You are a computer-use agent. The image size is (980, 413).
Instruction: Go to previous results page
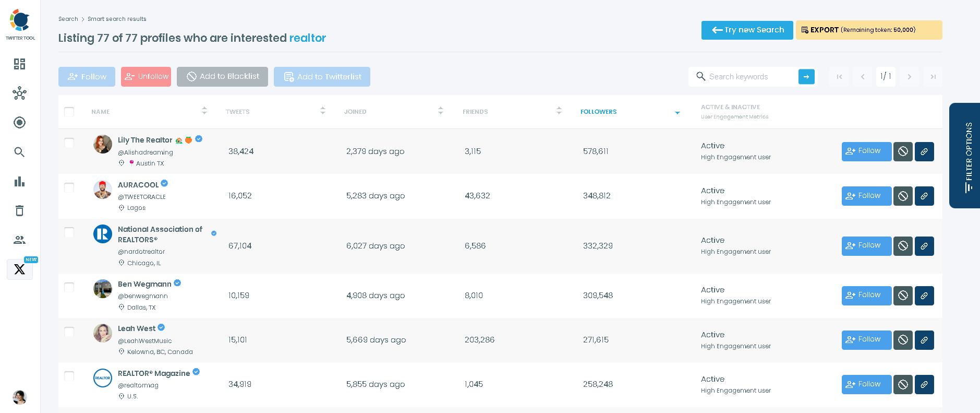(x=863, y=77)
